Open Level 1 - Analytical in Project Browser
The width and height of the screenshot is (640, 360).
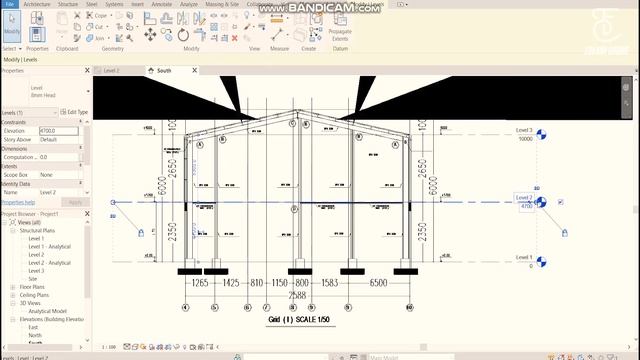pos(49,247)
